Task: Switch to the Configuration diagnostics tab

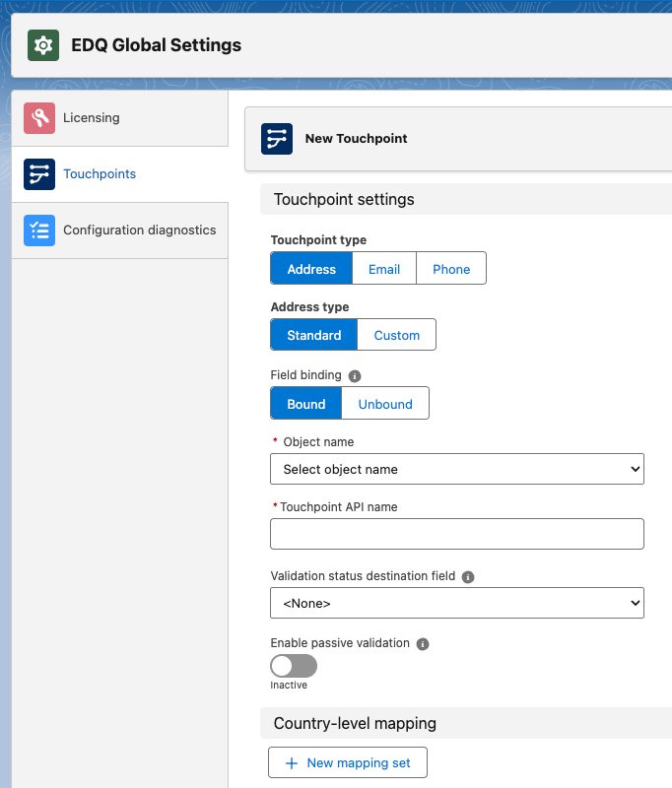Action: (x=139, y=230)
